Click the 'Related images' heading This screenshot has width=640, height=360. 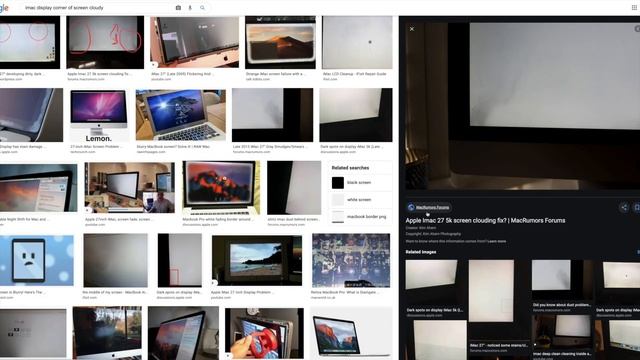click(421, 252)
